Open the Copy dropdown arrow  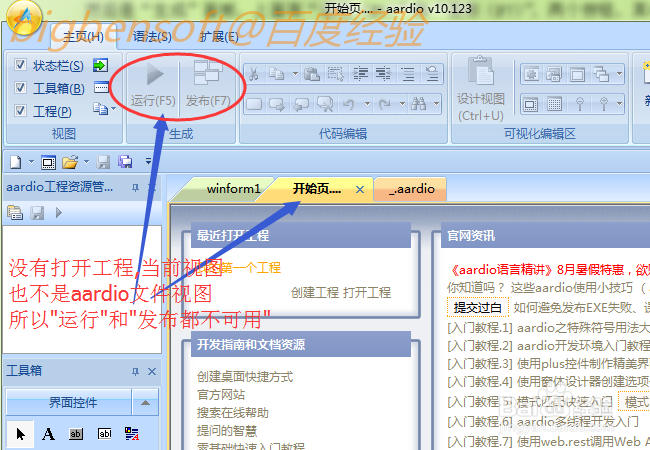[x=295, y=74]
